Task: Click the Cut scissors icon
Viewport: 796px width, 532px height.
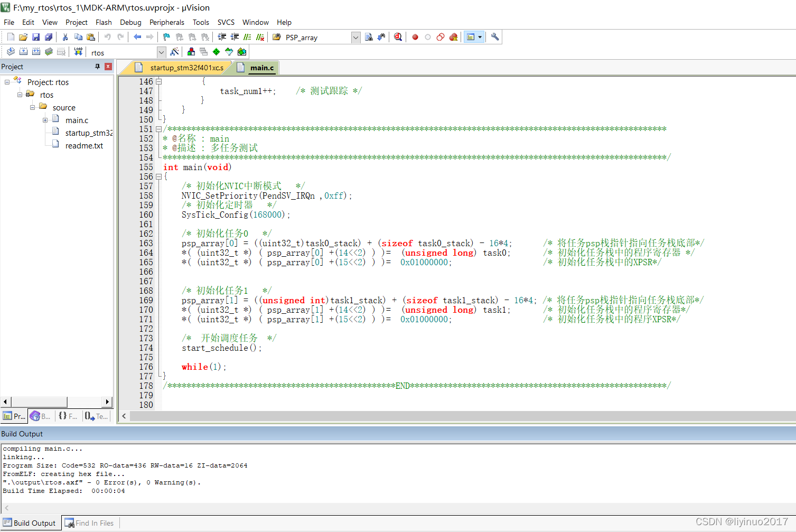Action: [x=65, y=37]
